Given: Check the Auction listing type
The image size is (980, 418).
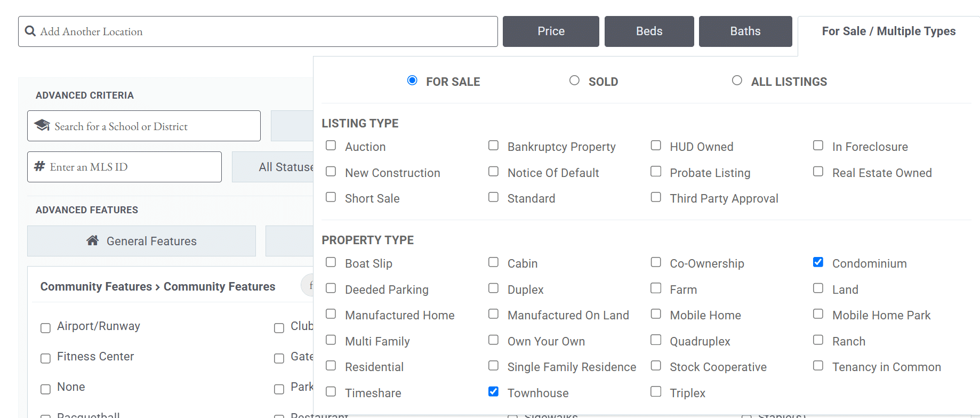Looking at the screenshot, I should pos(331,146).
